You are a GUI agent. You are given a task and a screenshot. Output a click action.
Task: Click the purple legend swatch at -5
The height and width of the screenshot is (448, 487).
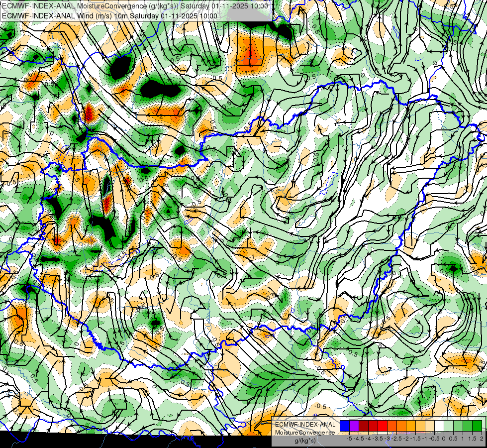[354, 426]
